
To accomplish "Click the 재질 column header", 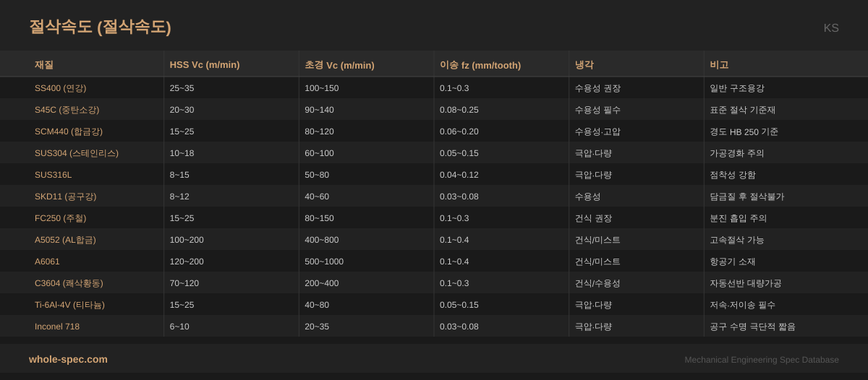I will pyautogui.click(x=44, y=65).
